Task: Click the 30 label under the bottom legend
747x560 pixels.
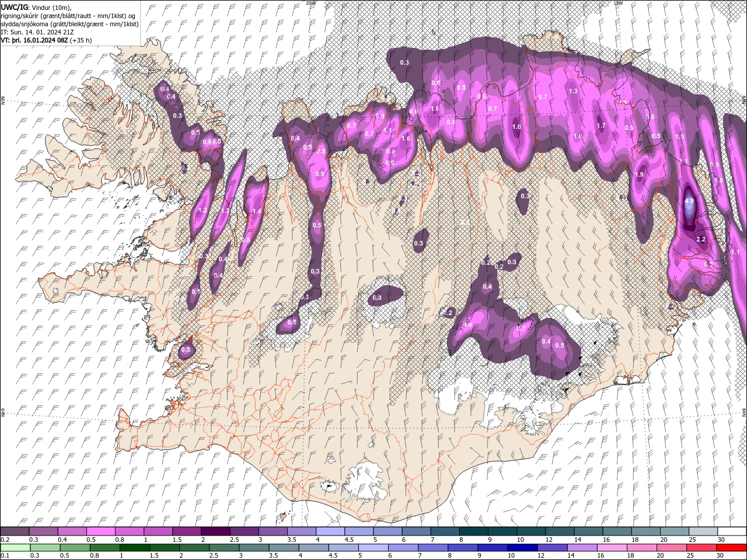Action: (720, 556)
